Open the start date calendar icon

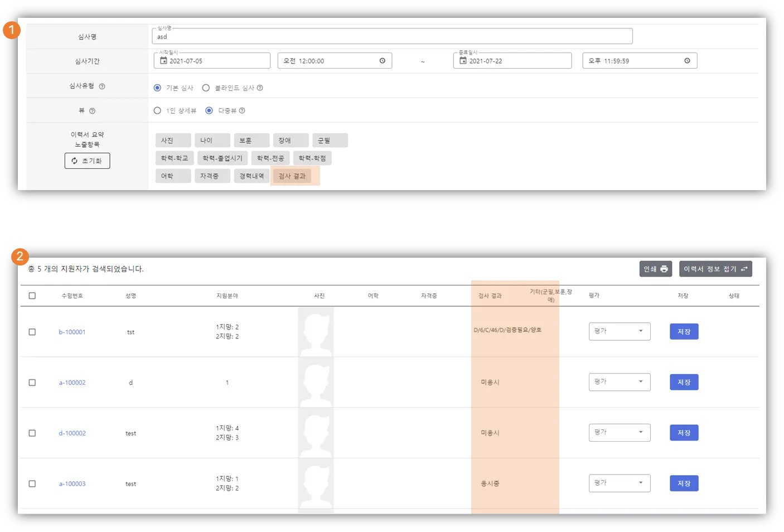click(x=163, y=61)
